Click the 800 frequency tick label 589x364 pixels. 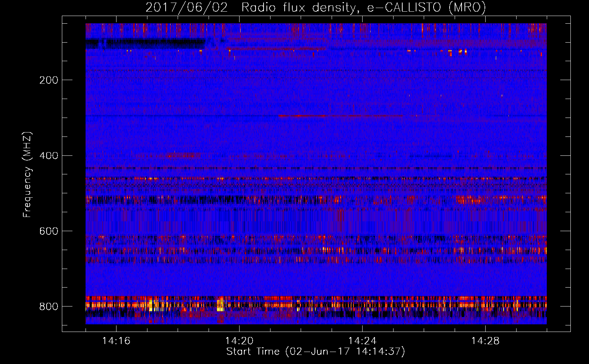(49, 306)
